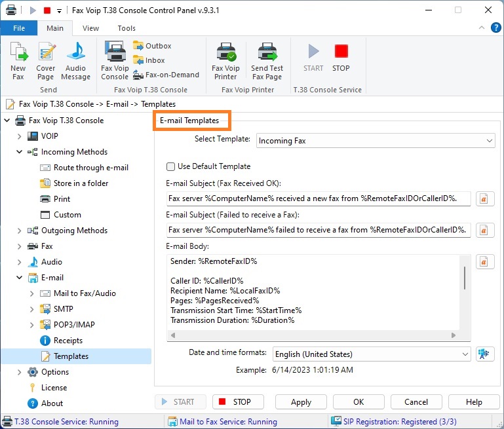Switch to the Main ribbon tab
The image size is (504, 429).
[x=55, y=28]
